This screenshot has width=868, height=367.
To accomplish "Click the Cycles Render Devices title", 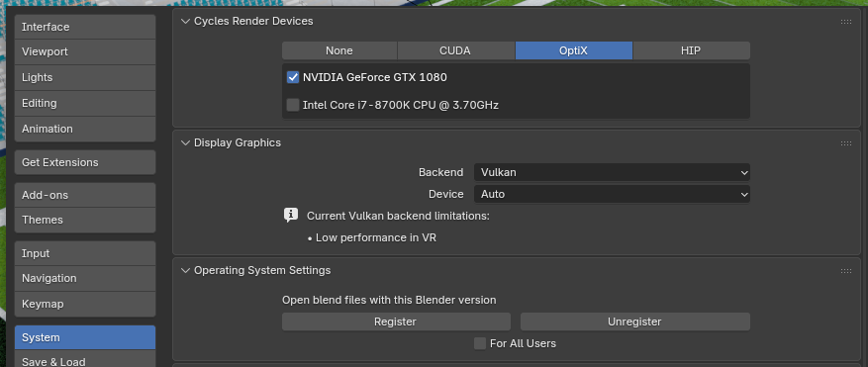I will click(x=253, y=21).
